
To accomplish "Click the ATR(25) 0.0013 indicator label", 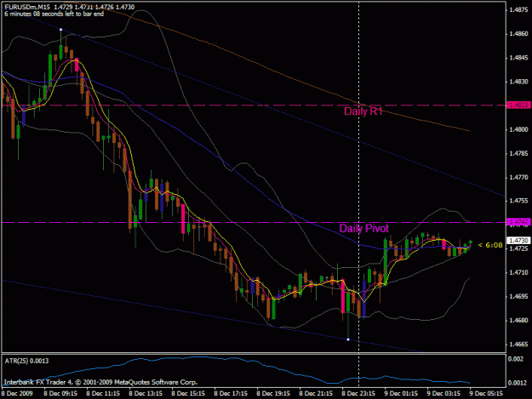I will pyautogui.click(x=26, y=361).
